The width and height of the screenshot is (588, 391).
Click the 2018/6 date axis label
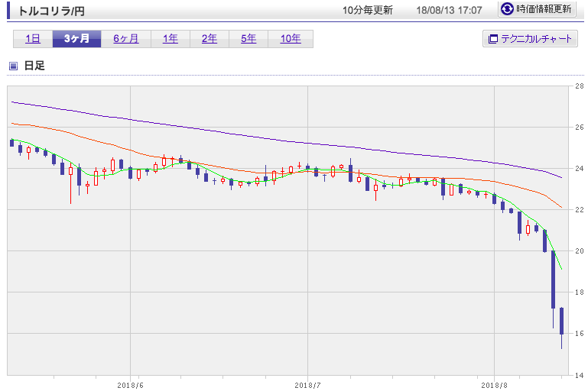130,386
